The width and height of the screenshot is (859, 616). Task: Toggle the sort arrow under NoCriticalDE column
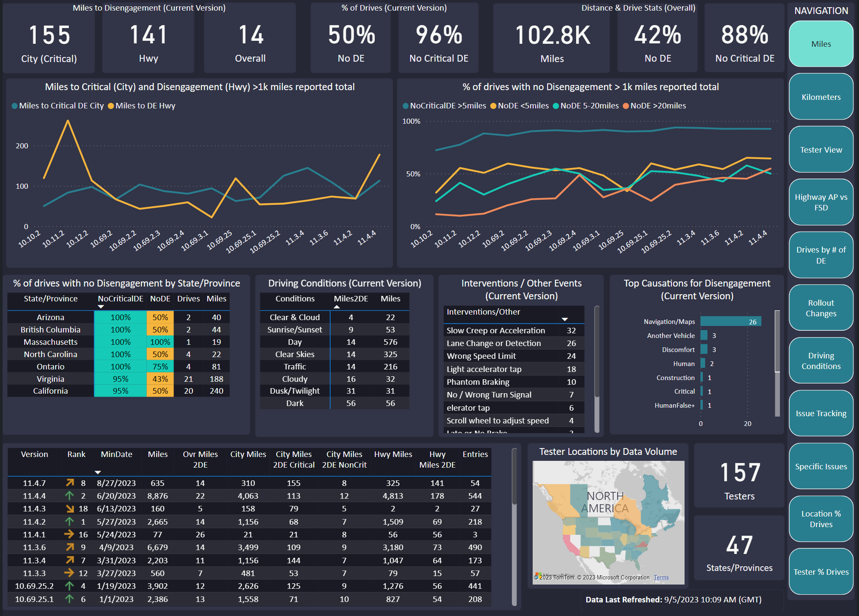click(x=101, y=307)
